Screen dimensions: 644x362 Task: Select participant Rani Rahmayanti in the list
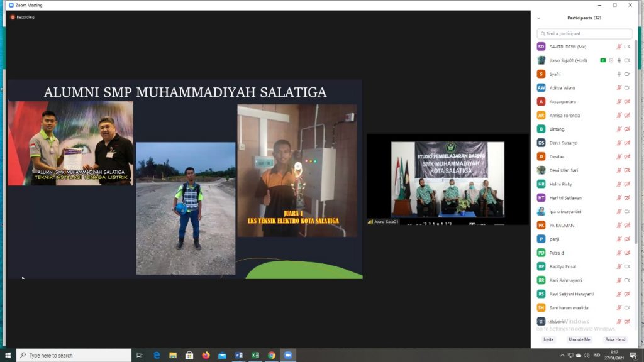584,280
